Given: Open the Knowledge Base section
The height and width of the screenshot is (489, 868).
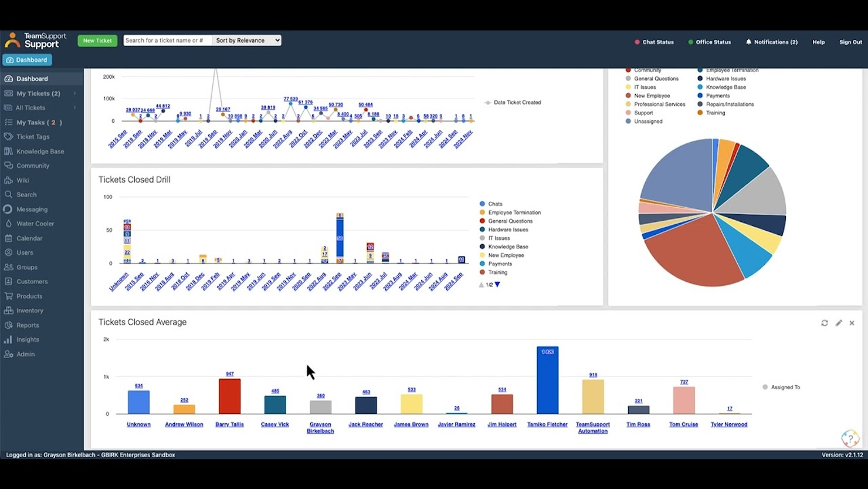Looking at the screenshot, I should (40, 151).
